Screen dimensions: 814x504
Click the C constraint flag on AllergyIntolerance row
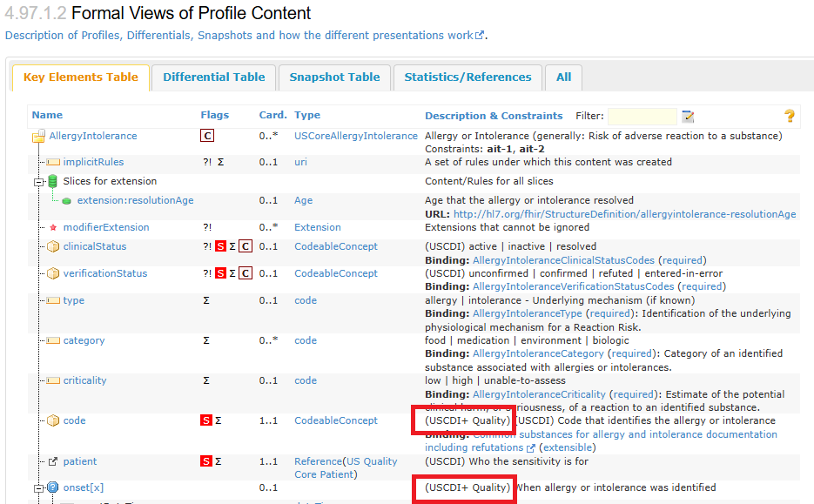point(207,136)
